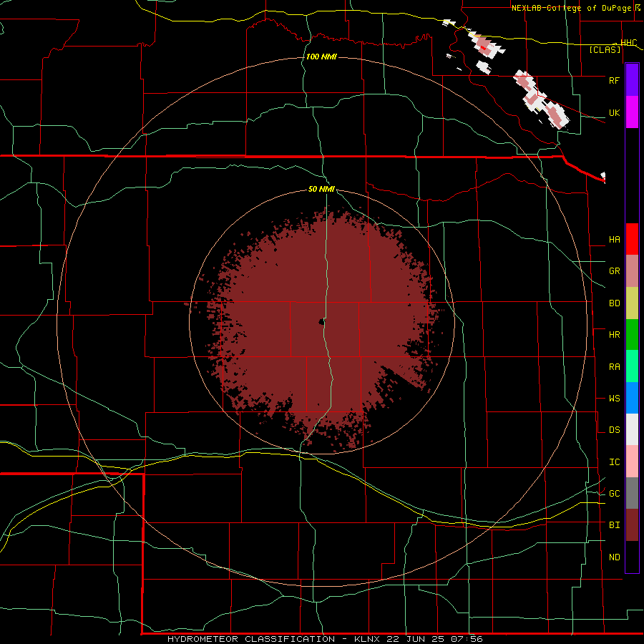Click the '50 NMI' range ring label
The width and height of the screenshot is (644, 644).
point(321,190)
